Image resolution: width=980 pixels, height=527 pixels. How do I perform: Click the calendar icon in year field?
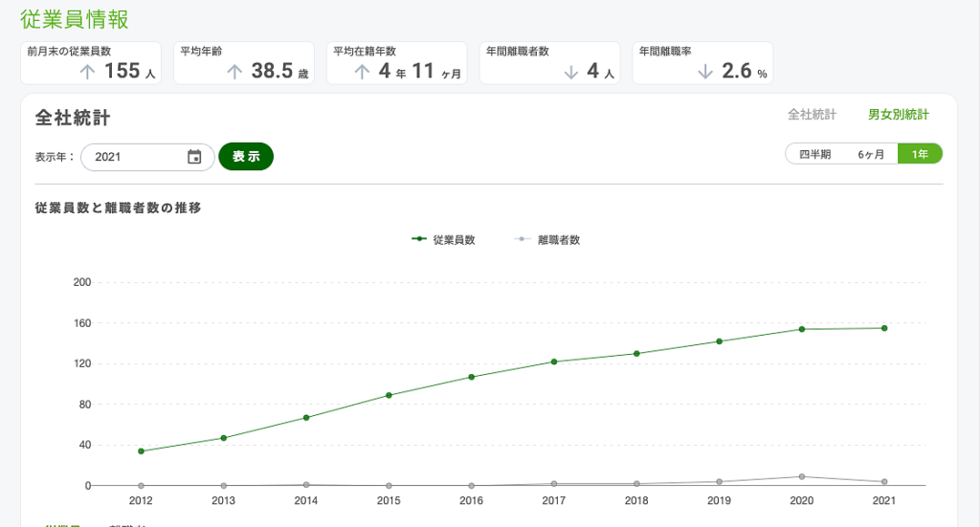click(x=194, y=157)
